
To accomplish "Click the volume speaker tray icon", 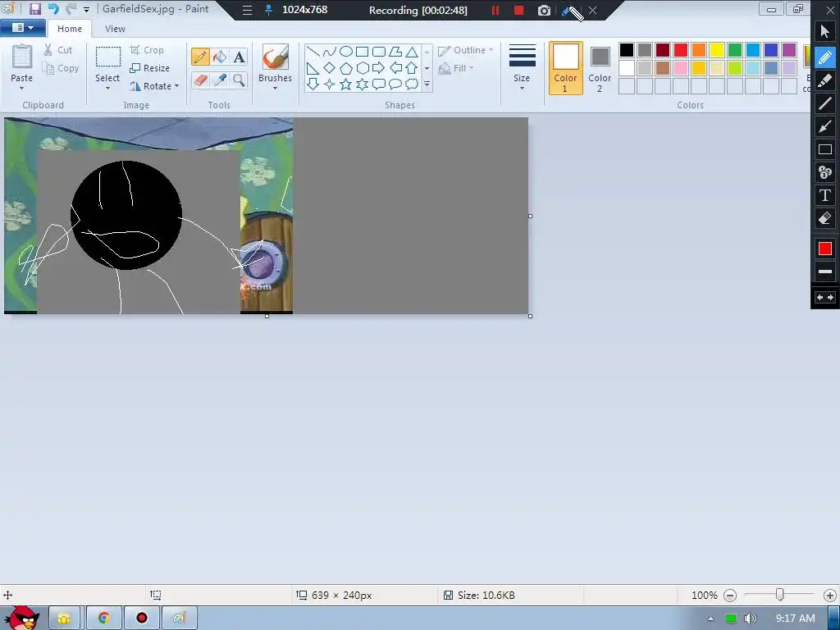I will (750, 619).
